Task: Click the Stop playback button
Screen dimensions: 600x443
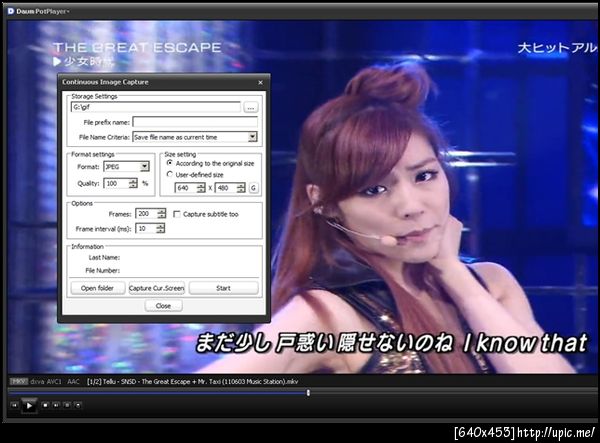Action: coord(45,405)
